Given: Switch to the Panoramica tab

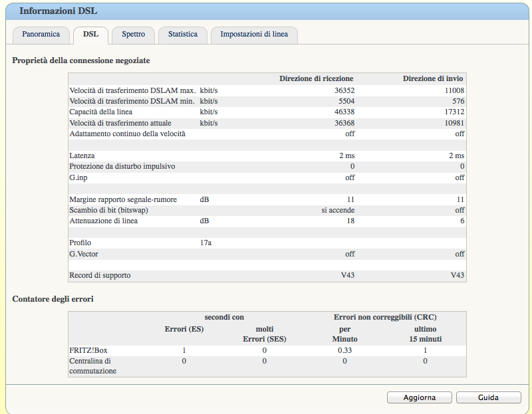Looking at the screenshot, I should coord(41,35).
